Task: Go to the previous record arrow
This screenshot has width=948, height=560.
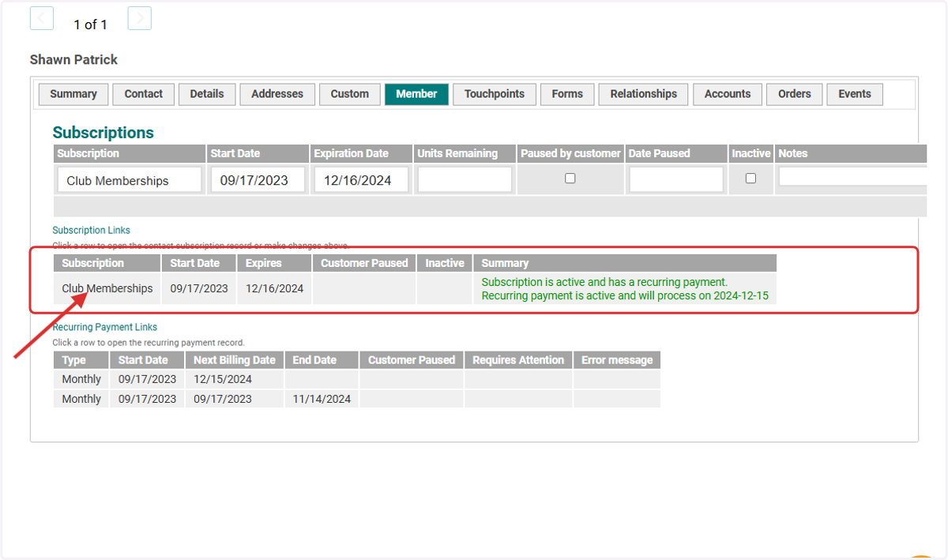Action: click(42, 18)
